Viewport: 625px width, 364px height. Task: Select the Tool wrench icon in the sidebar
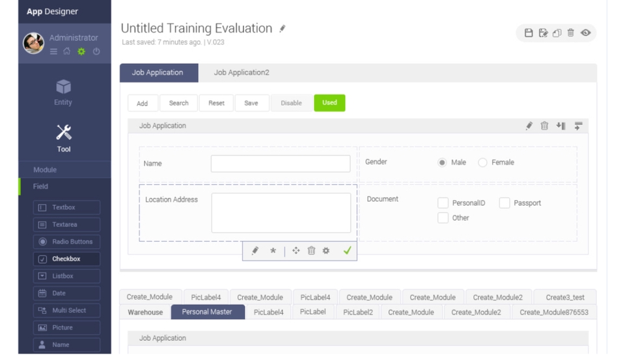[64, 132]
